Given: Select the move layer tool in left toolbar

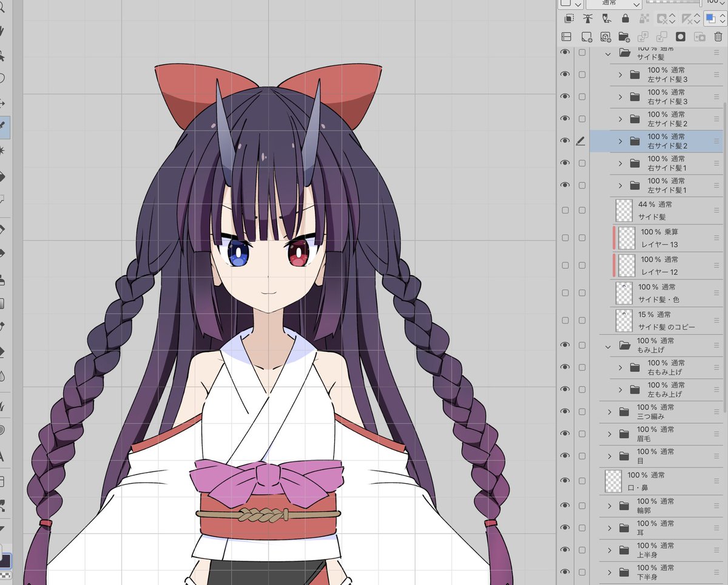Looking at the screenshot, I should [2, 103].
